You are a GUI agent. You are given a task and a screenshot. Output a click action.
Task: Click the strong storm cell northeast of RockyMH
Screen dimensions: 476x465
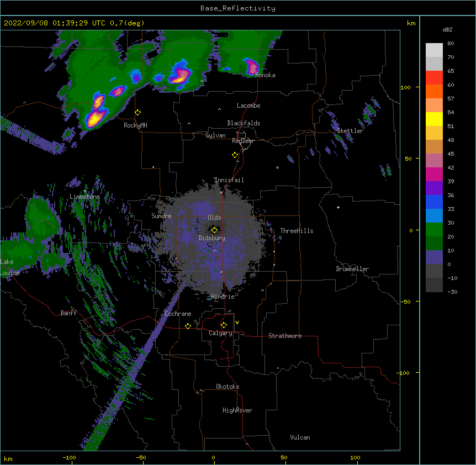tap(179, 75)
